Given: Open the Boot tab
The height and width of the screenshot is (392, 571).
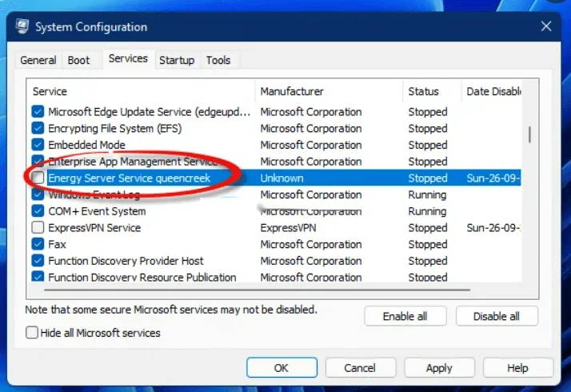Looking at the screenshot, I should pyautogui.click(x=78, y=60).
